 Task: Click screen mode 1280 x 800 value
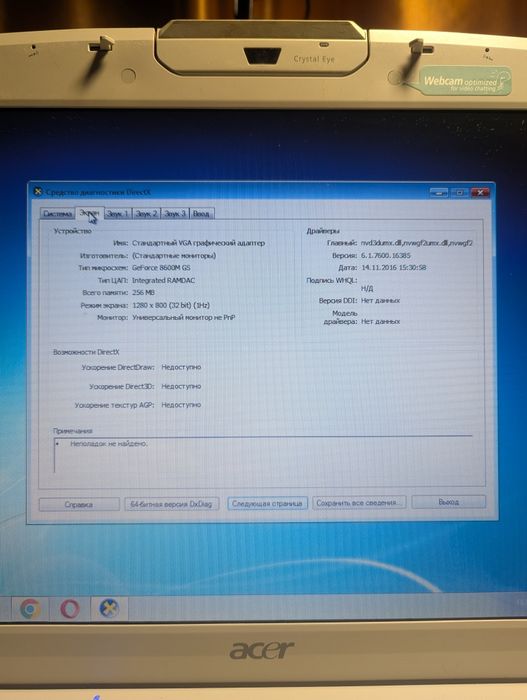(171, 305)
